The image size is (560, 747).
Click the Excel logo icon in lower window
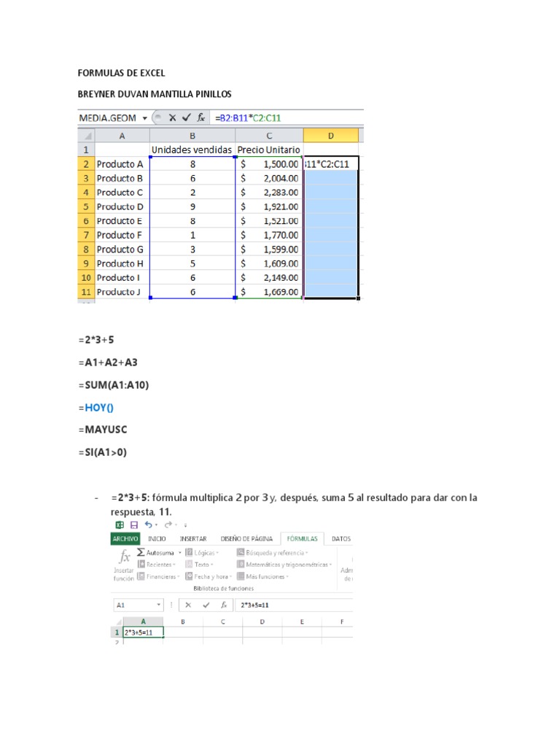coord(120,525)
